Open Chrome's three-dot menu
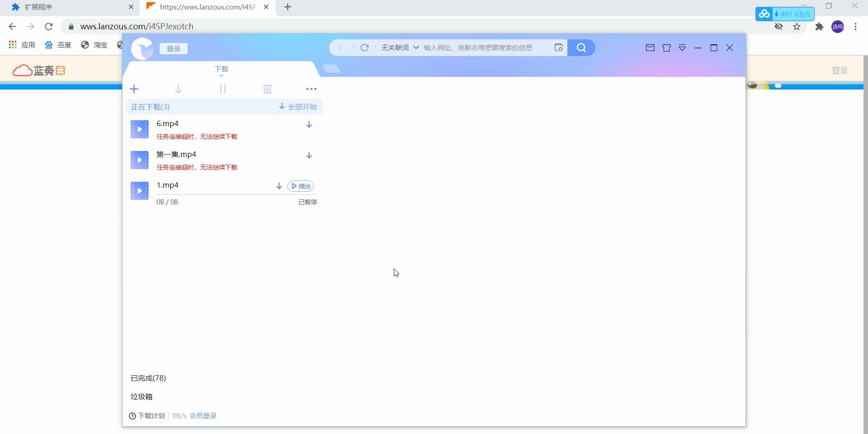Image resolution: width=868 pixels, height=434 pixels. click(x=856, y=27)
